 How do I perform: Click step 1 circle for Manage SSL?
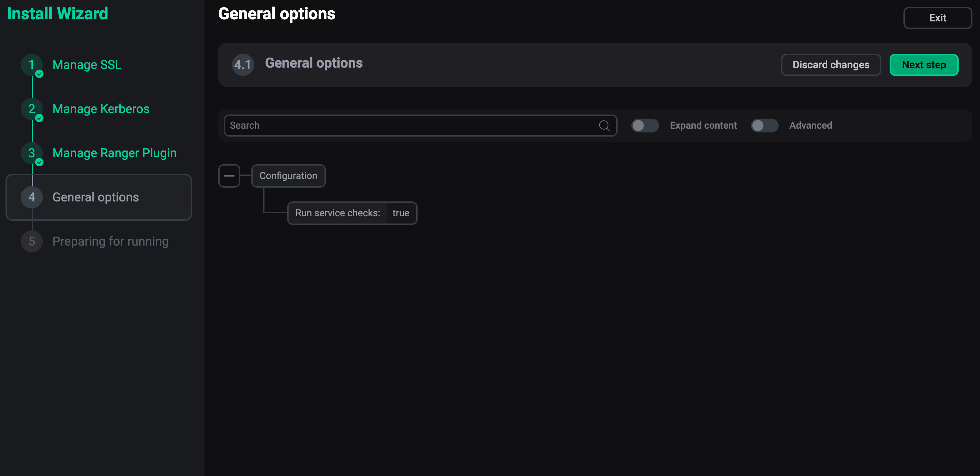32,65
